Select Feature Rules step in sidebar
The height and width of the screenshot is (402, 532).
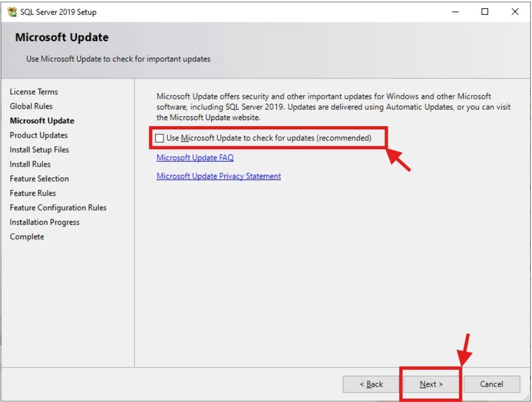click(x=33, y=193)
